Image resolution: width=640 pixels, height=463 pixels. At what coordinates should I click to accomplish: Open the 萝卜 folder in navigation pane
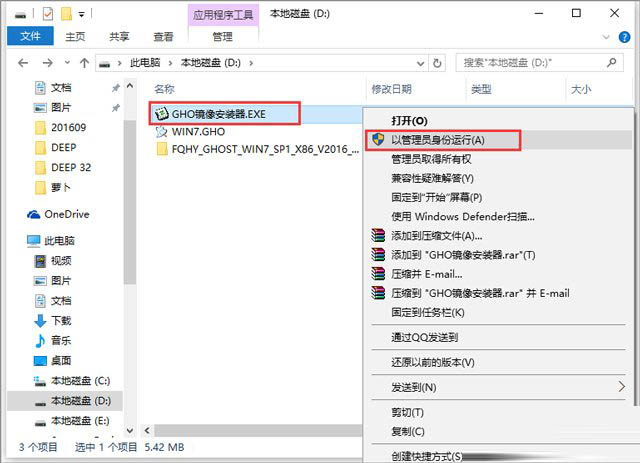point(61,187)
